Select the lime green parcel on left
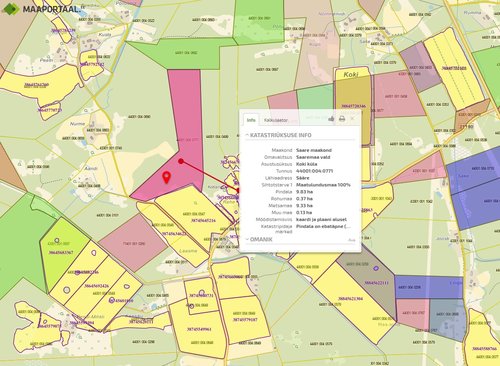 [x=63, y=252]
